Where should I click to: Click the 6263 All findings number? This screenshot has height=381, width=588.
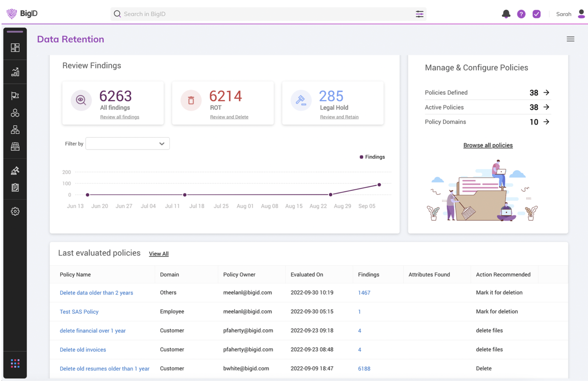116,96
